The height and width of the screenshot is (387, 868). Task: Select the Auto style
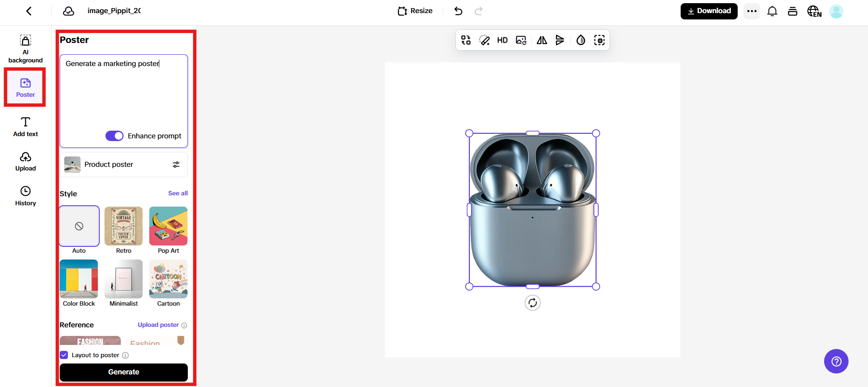click(x=79, y=230)
